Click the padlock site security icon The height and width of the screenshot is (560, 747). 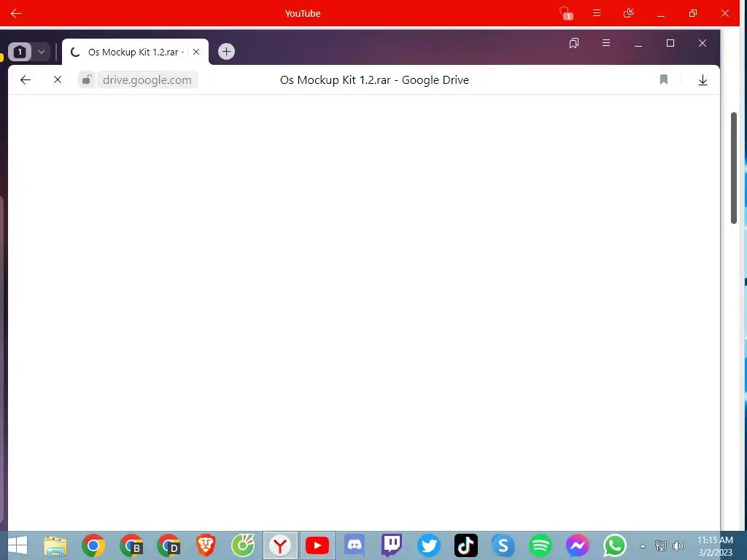pos(87,80)
